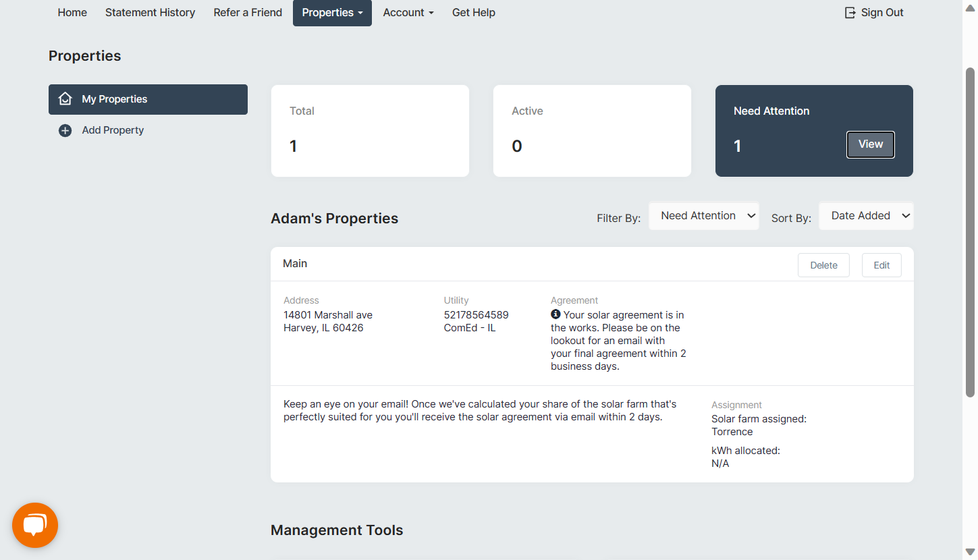Click the house icon beside My Properties
Viewport: 978px width, 560px height.
[65, 99]
